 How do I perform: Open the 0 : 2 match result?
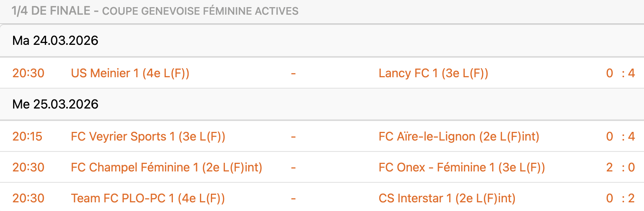pyautogui.click(x=620, y=198)
